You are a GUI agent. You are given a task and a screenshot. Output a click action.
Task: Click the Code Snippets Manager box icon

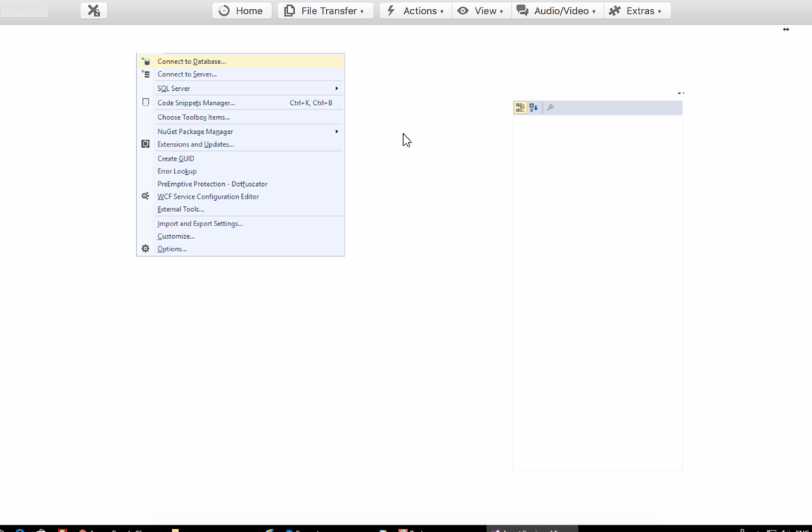146,103
